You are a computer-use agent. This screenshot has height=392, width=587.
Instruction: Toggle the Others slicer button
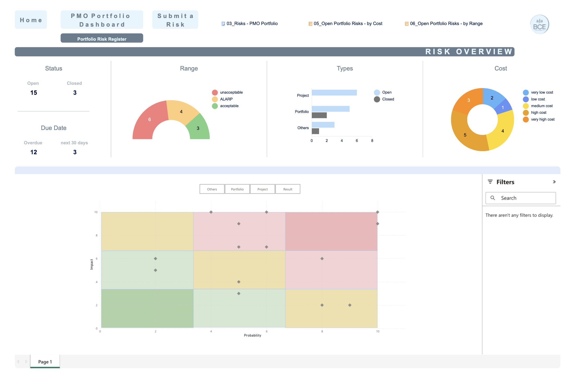(x=212, y=189)
